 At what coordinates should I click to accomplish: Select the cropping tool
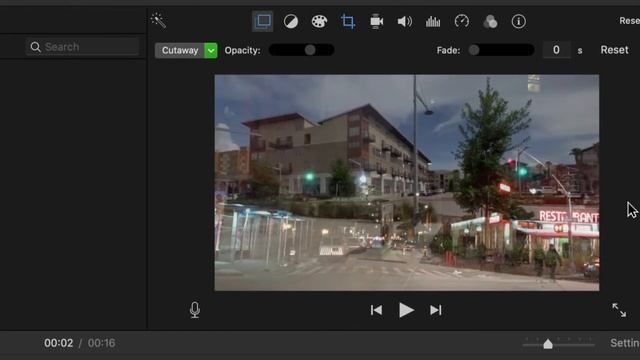(x=348, y=21)
